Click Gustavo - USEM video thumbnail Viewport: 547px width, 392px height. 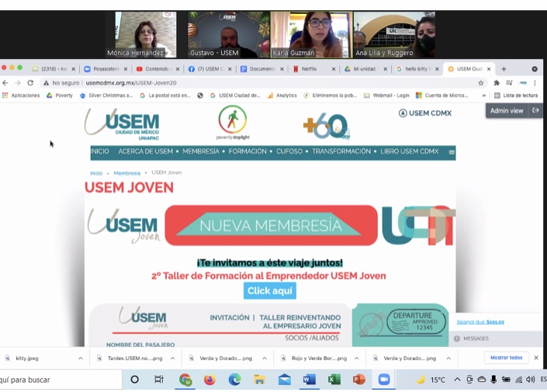click(x=228, y=35)
